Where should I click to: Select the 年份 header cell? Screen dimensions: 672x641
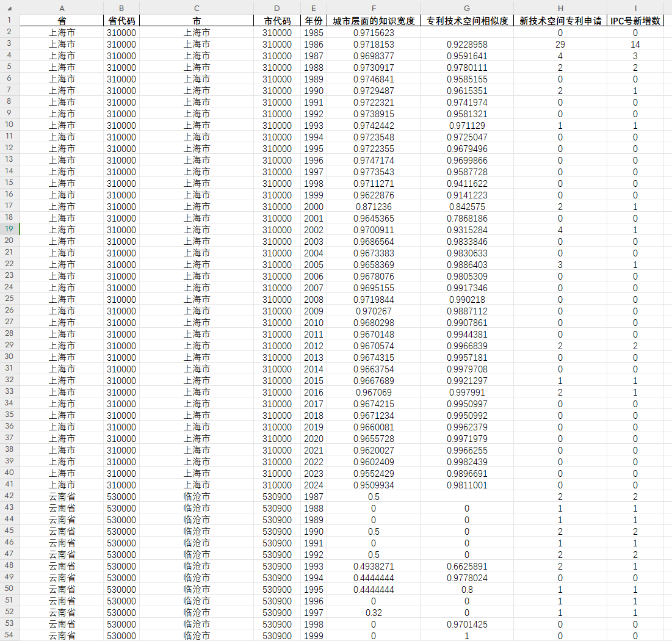[x=314, y=21]
